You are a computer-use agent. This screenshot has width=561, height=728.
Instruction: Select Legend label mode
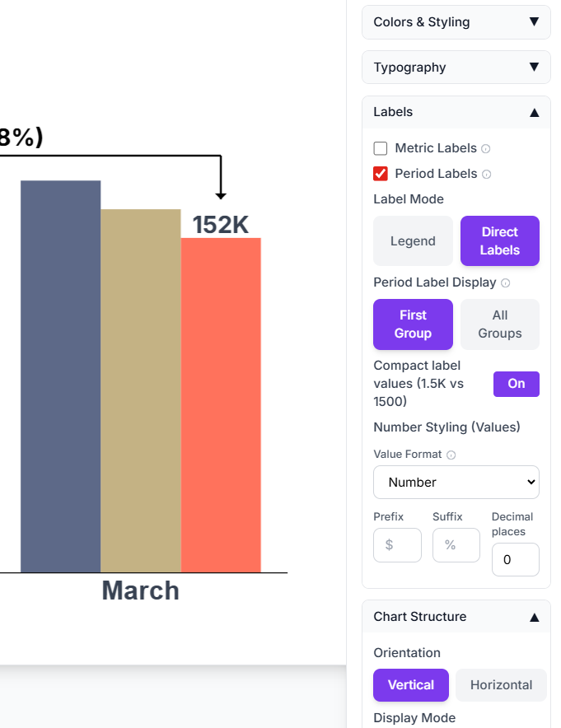click(413, 241)
